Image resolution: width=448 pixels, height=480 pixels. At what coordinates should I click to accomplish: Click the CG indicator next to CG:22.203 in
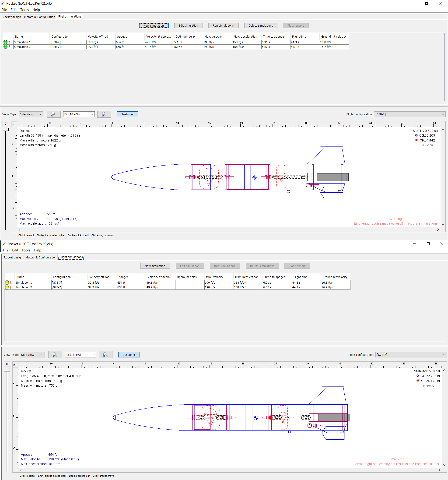(416, 135)
